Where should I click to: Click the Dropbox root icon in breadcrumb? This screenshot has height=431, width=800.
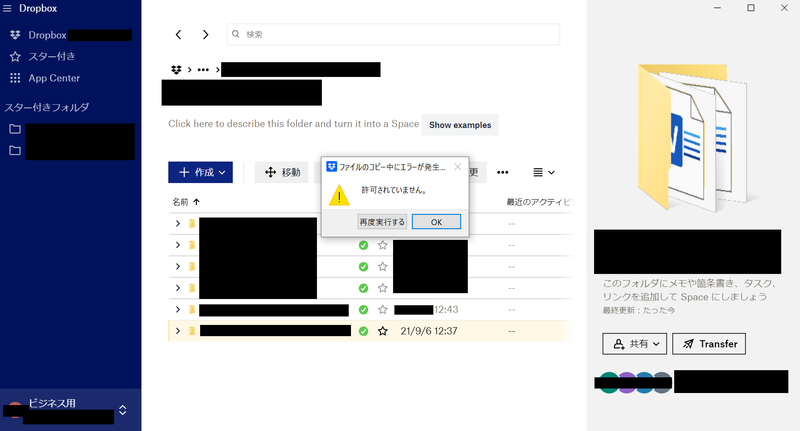176,70
